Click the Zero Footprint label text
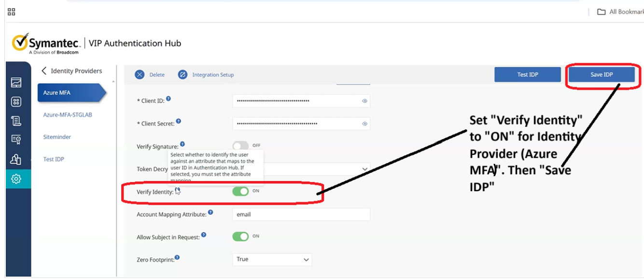This screenshot has width=644, height=279. coord(155,260)
